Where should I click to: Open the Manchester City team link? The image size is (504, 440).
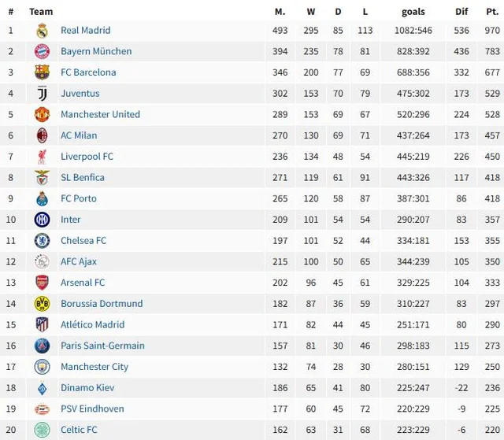[x=94, y=367]
